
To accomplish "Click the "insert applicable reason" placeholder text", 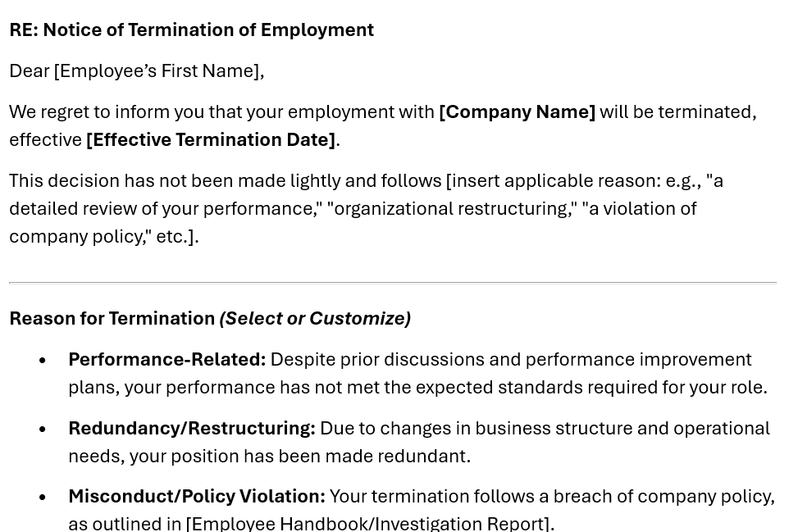I will point(554,181).
